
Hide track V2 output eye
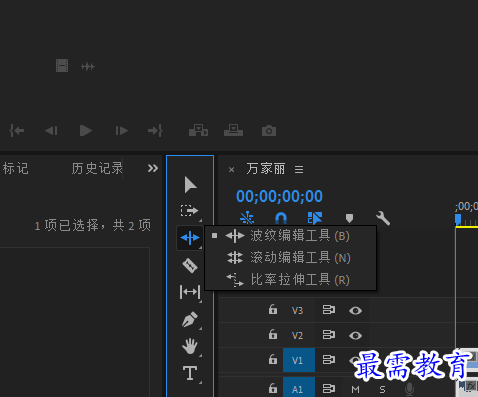(355, 335)
